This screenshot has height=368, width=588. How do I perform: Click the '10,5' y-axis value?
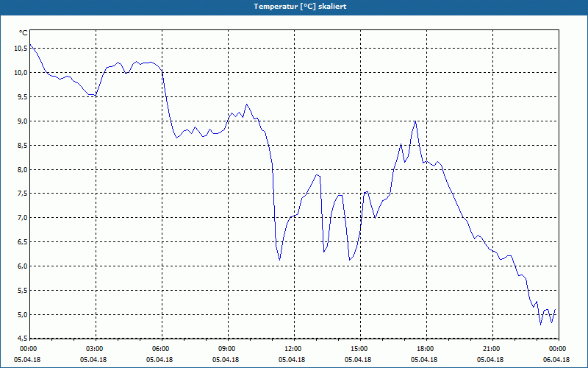point(21,49)
